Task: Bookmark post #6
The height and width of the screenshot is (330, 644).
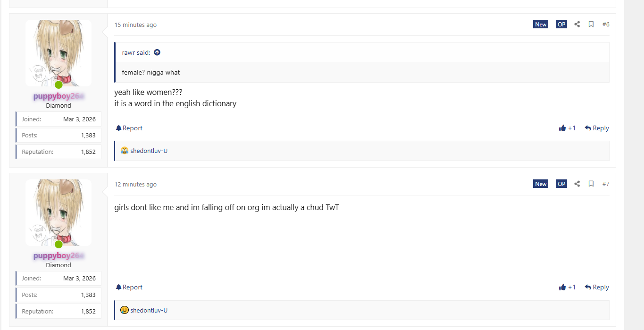Action: pos(591,24)
